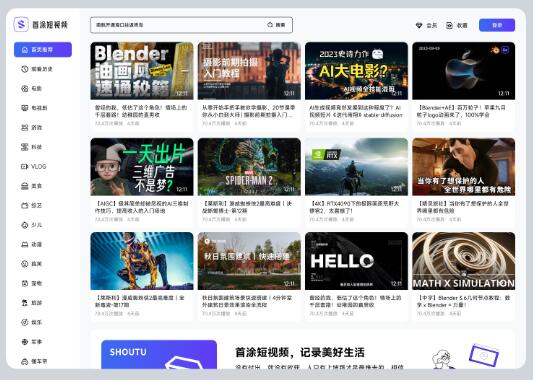This screenshot has width=533, height=380.
Task: Open the 娱乐 entertainment category icon
Action: (24, 322)
